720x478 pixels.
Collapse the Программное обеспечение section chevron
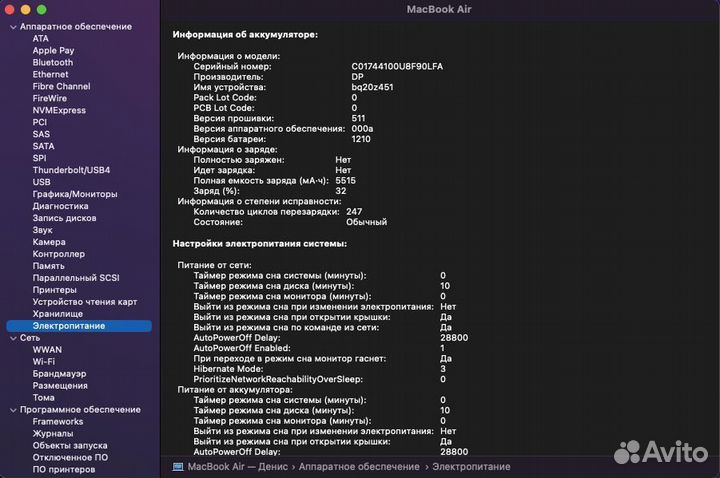click(x=13, y=410)
